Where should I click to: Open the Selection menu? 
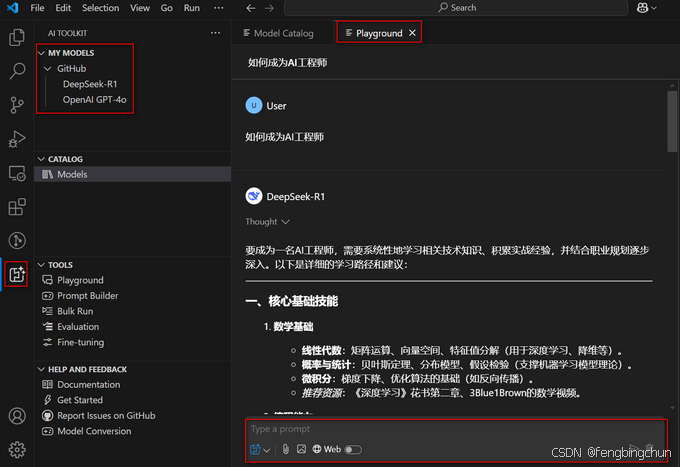point(101,8)
